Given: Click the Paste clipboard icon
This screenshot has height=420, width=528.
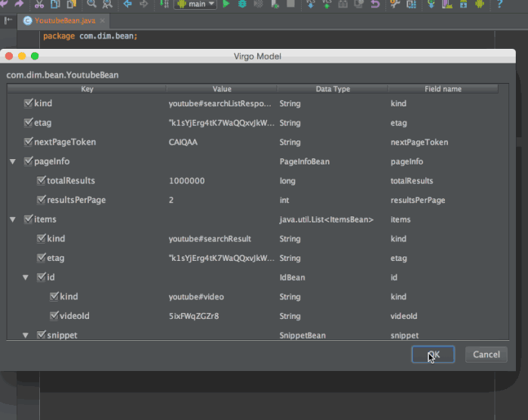Looking at the screenshot, I should point(72,4).
